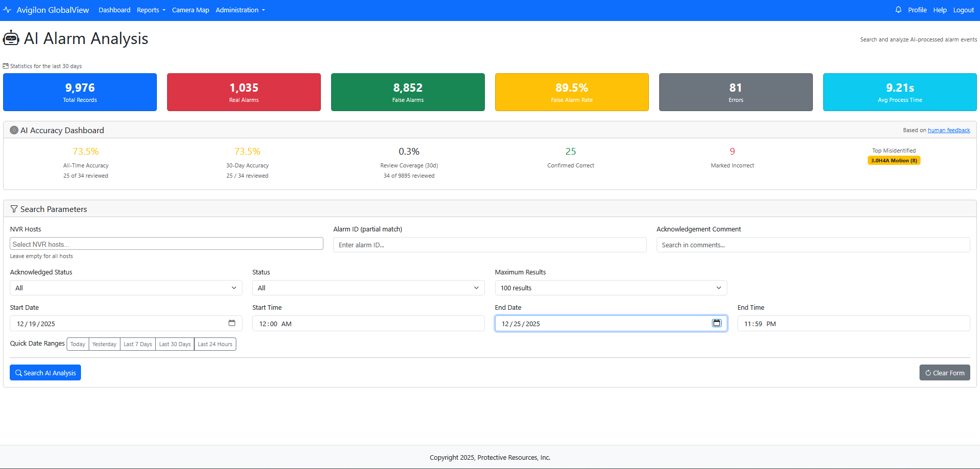Click the 9,976 Total Records card
The width and height of the screenshot is (980, 469).
80,92
